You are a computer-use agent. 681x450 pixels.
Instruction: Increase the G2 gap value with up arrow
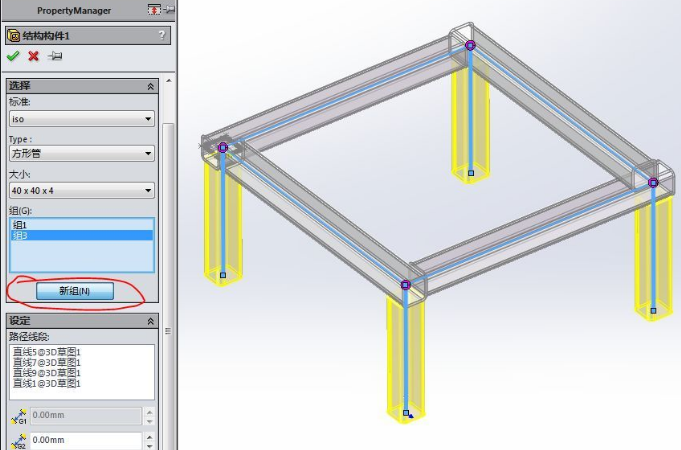click(x=149, y=437)
